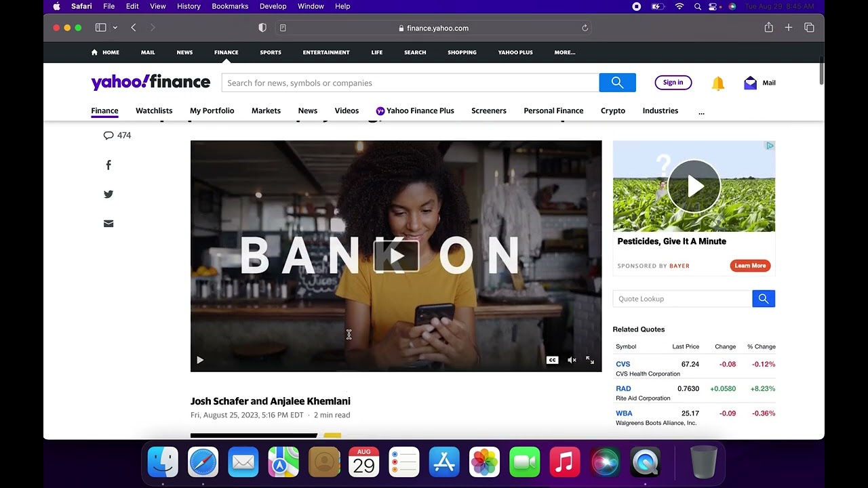Viewport: 868px width, 488px height.
Task: Open the Watchlists navigation tab
Action: tap(154, 110)
